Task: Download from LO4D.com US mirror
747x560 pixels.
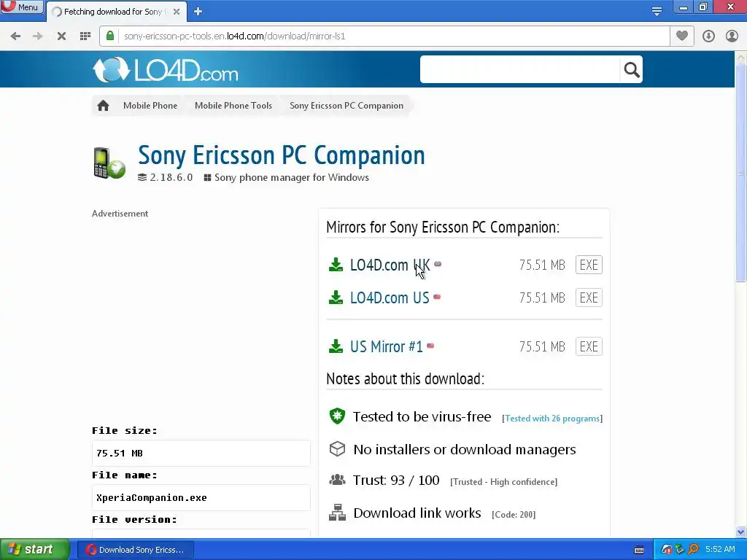Action: pos(390,297)
